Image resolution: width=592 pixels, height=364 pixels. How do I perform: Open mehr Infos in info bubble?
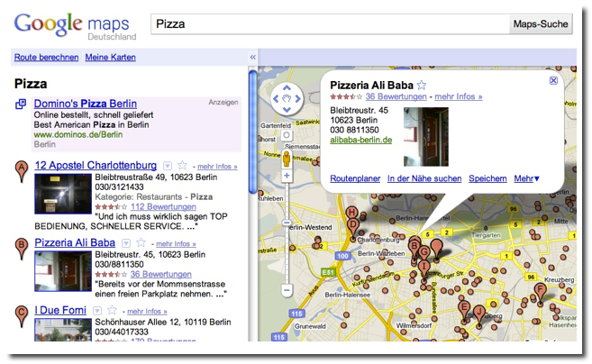pyautogui.click(x=459, y=96)
